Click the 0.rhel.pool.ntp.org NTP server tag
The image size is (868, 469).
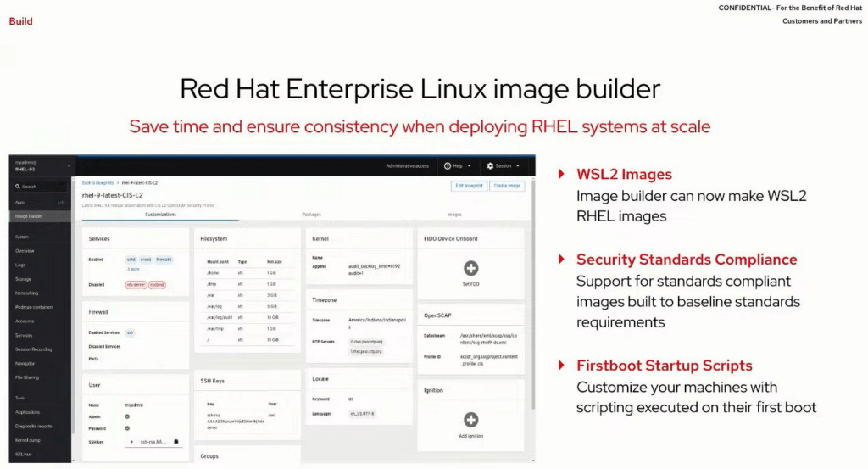366,342
